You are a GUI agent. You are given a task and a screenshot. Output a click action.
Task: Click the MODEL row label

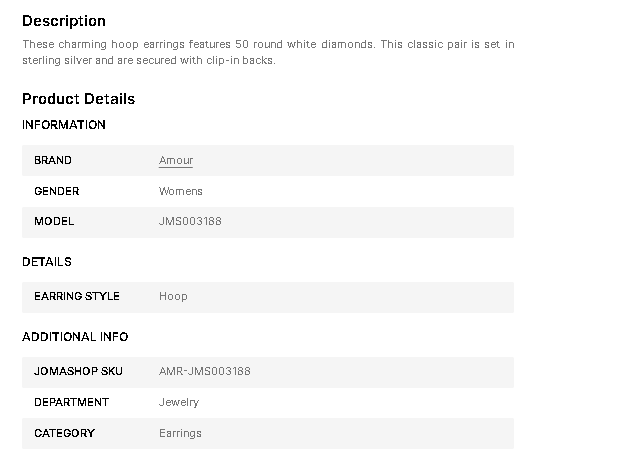54,221
